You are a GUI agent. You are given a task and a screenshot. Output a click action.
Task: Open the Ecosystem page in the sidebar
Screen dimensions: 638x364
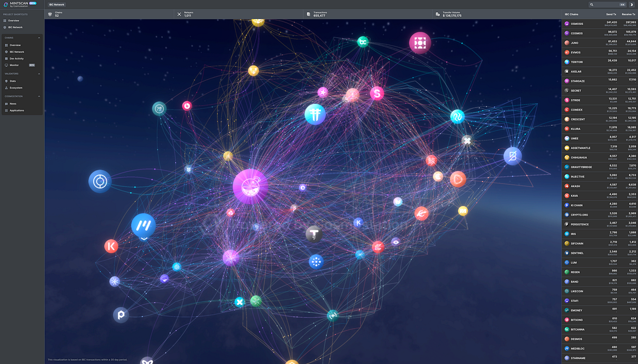(13, 87)
